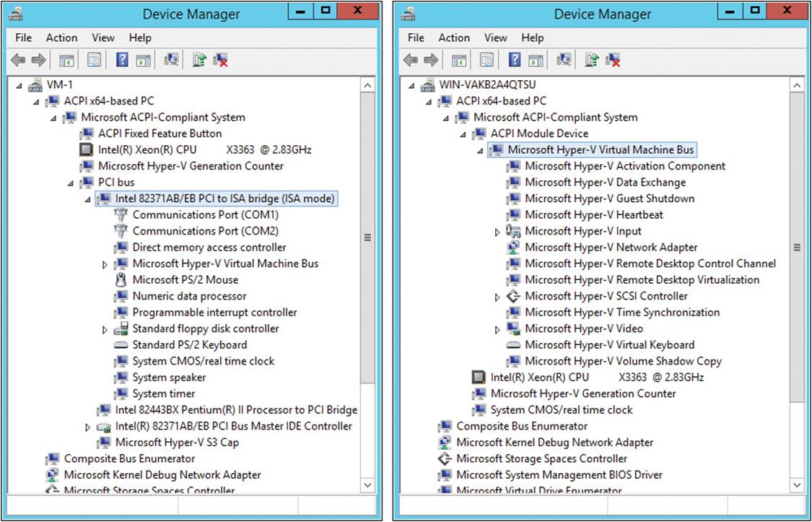Select Programmable interrupt controller device
This screenshot has width=812, height=522.
click(214, 313)
